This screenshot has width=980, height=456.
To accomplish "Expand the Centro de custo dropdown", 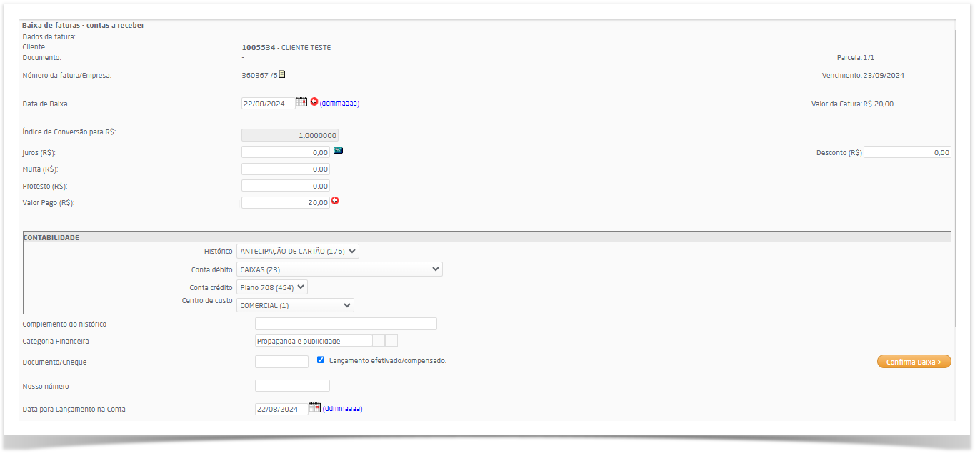I will (x=295, y=305).
